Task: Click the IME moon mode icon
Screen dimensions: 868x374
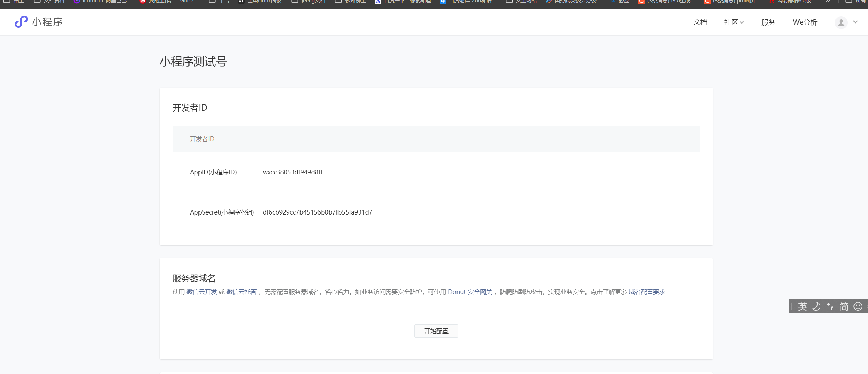Action: coord(816,307)
